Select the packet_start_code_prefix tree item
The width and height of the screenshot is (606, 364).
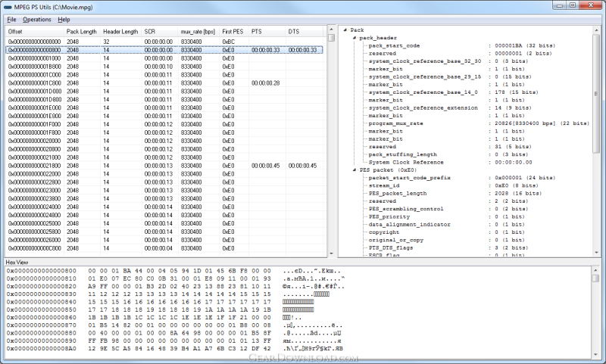click(x=410, y=178)
